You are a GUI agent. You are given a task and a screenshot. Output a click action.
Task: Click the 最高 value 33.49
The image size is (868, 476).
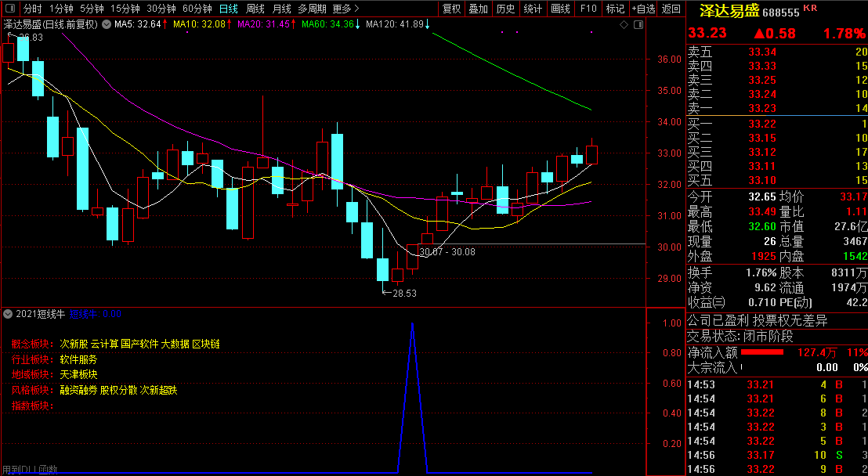pyautogui.click(x=762, y=212)
